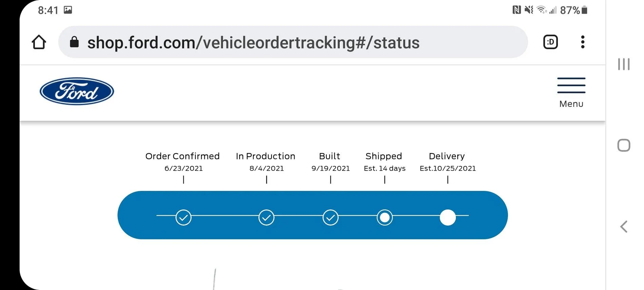Tap the browser home icon
644x290 pixels.
pyautogui.click(x=39, y=42)
